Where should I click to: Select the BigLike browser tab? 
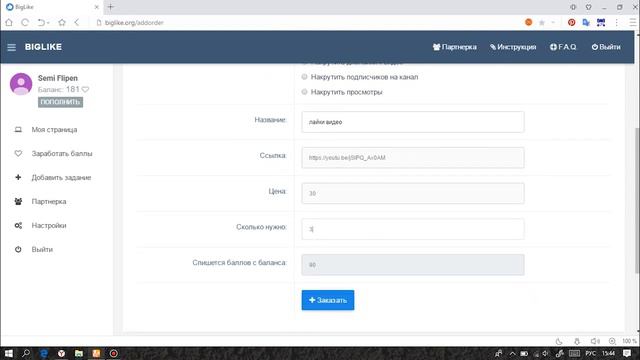[x=52, y=7]
